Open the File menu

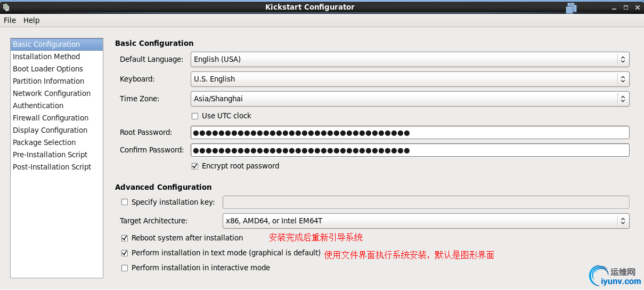pyautogui.click(x=10, y=20)
